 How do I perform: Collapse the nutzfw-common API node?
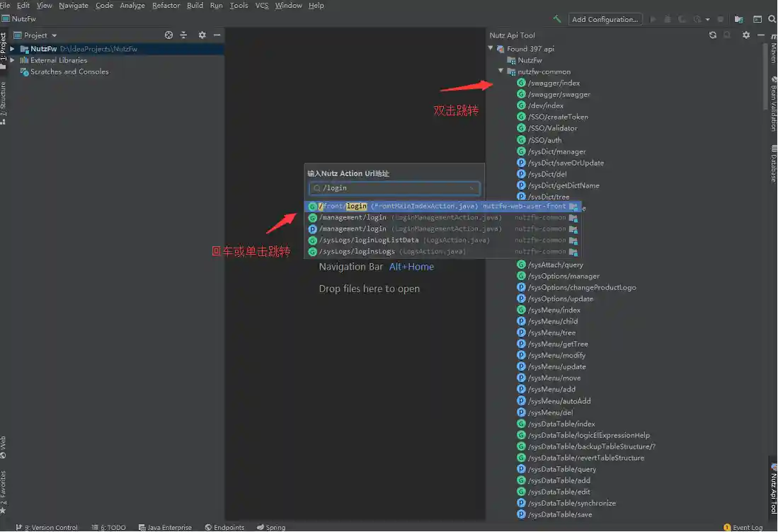pyautogui.click(x=500, y=71)
